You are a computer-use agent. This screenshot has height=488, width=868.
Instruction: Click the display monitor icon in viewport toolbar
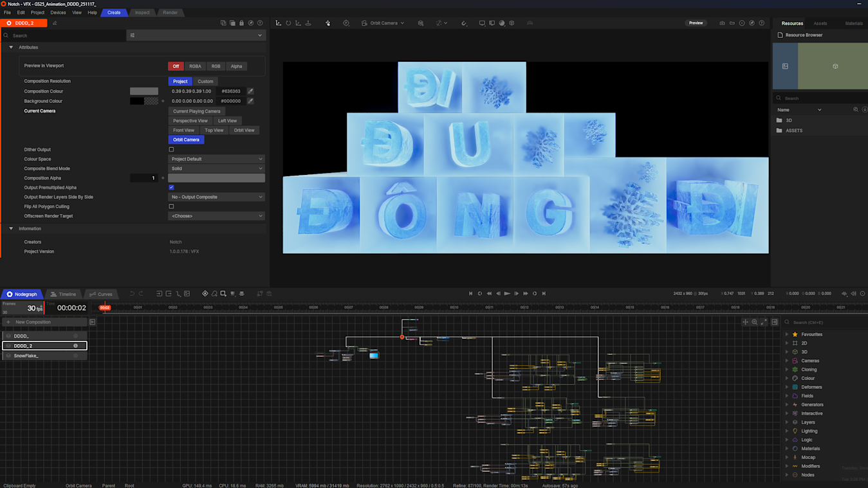(482, 23)
